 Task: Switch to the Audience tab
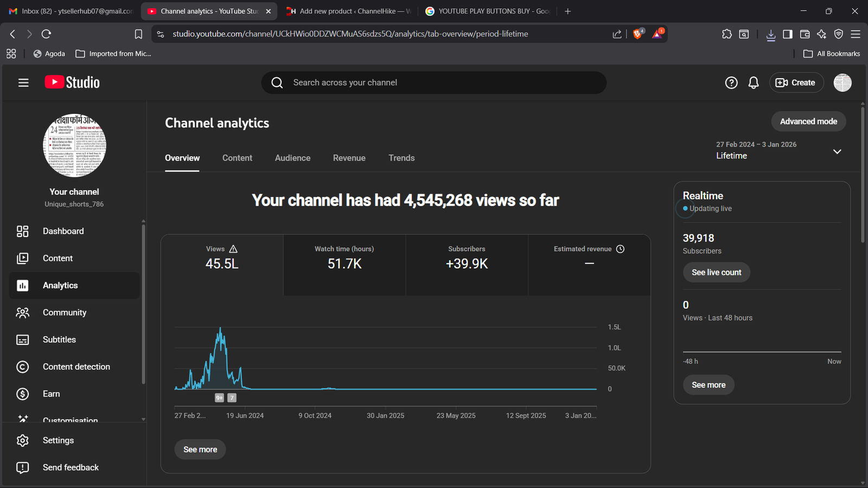[x=292, y=158]
